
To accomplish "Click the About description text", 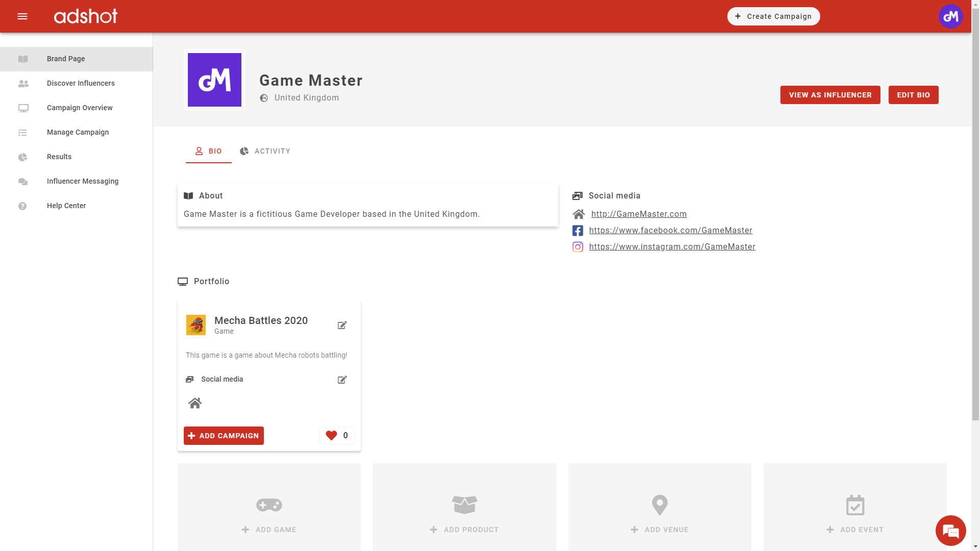I will (x=332, y=214).
